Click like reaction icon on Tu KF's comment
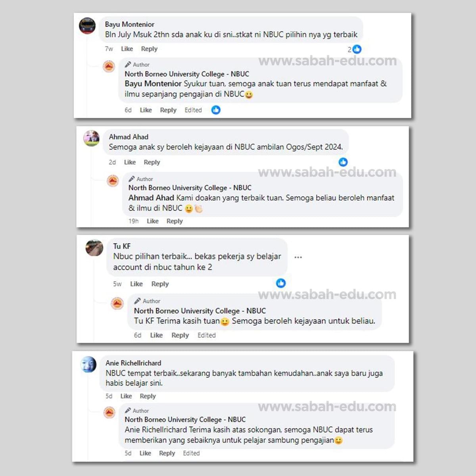 click(281, 283)
